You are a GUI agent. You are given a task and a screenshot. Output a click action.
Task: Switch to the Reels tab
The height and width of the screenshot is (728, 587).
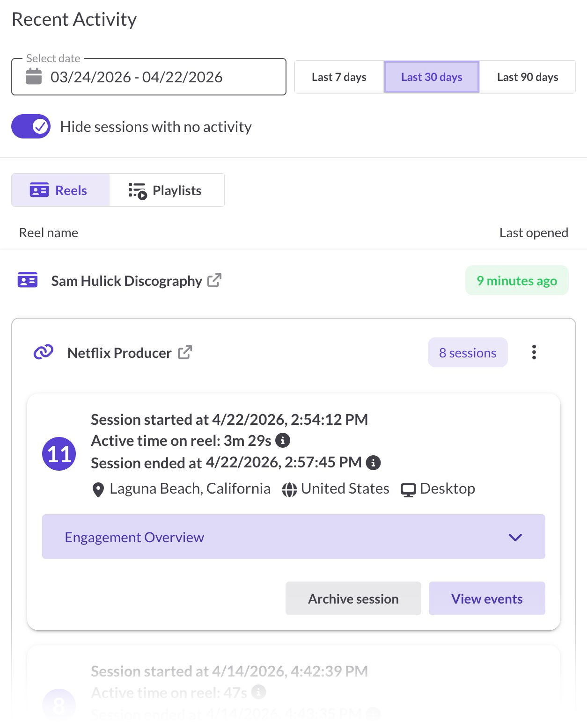coord(60,190)
